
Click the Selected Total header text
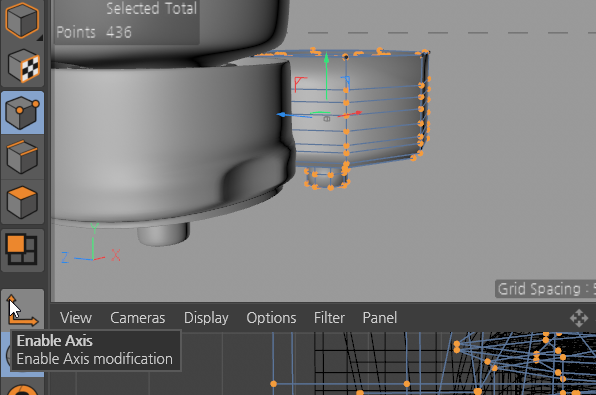click(x=151, y=8)
